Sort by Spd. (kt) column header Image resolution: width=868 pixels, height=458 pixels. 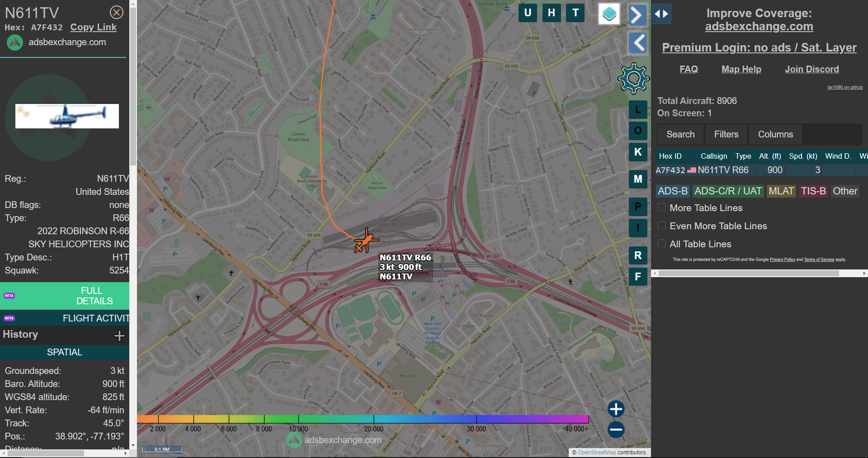[x=803, y=156]
